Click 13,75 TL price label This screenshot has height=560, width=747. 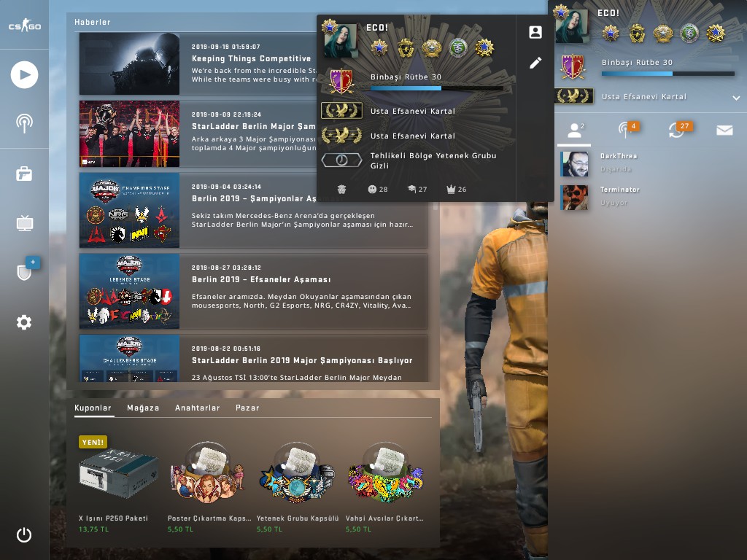(x=94, y=529)
